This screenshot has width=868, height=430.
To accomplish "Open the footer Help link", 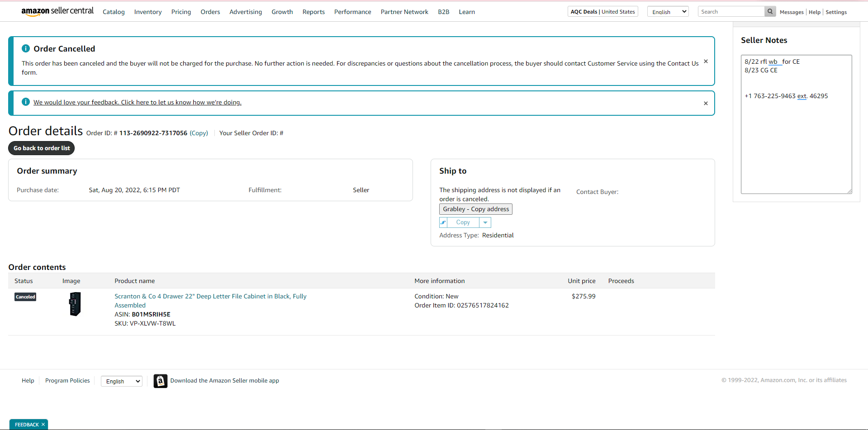I will 28,381.
